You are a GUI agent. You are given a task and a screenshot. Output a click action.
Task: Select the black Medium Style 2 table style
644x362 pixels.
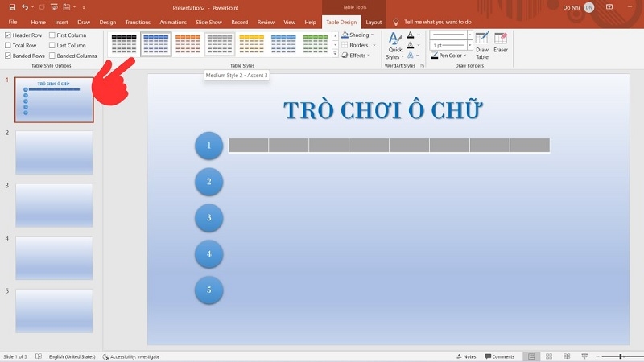(x=124, y=44)
